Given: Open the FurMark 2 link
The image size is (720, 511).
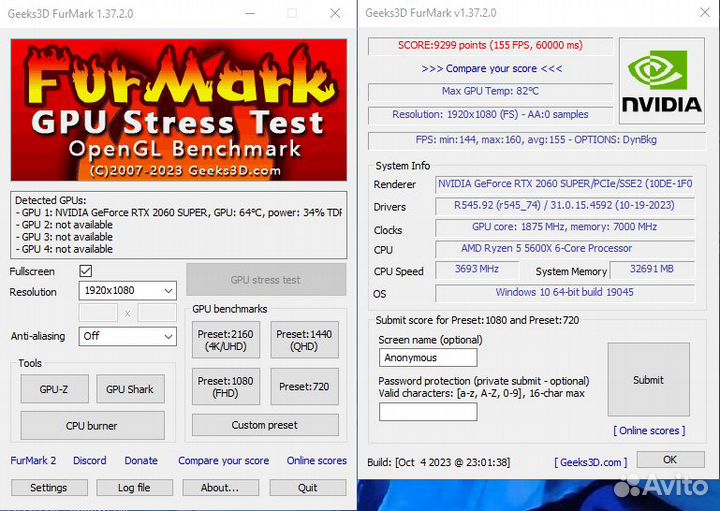Looking at the screenshot, I should tap(33, 460).
